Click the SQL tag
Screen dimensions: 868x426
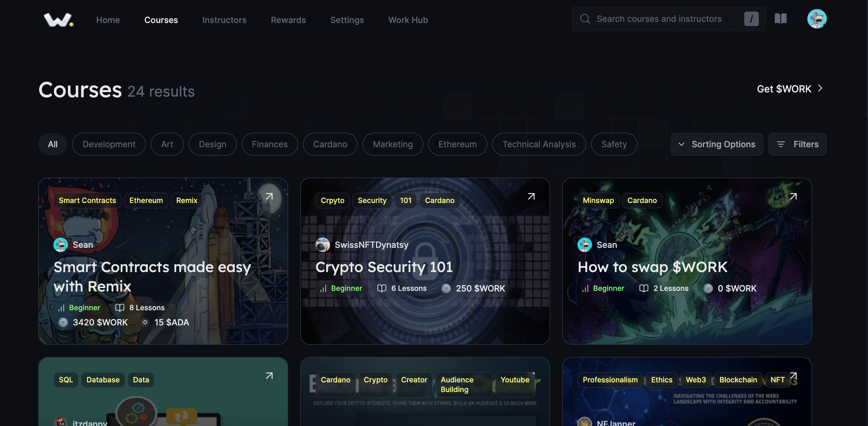(x=66, y=380)
